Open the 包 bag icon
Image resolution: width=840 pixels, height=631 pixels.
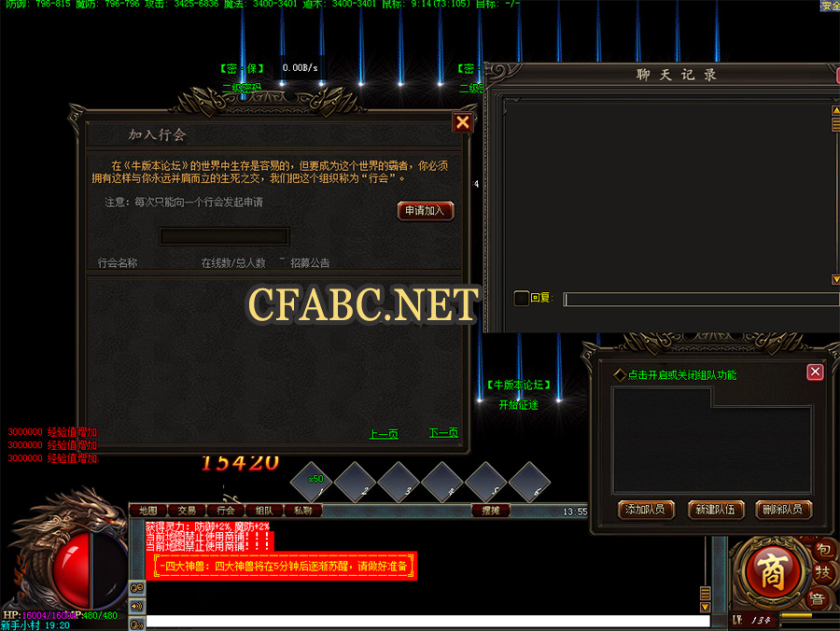pos(823,550)
